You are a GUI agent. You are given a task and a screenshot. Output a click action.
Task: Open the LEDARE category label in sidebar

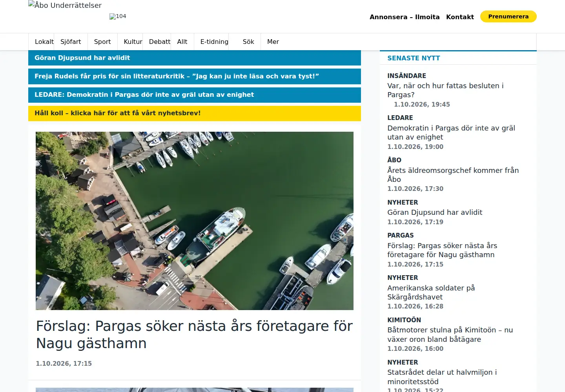pos(400,118)
